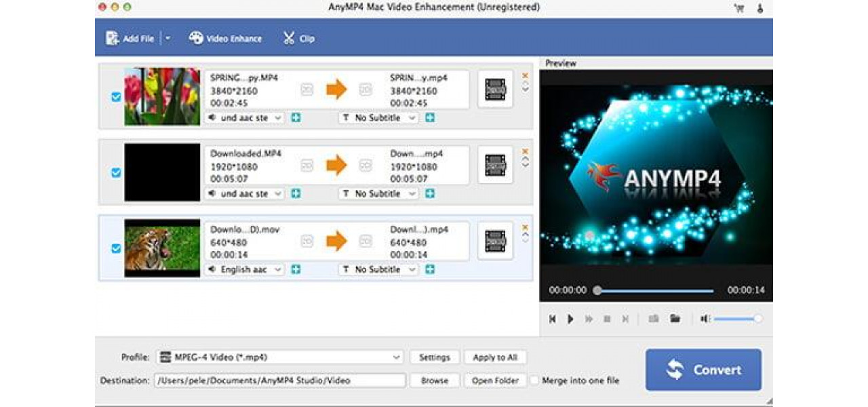868x407 pixels.
Task: Open the shopping cart purchase icon
Action: pyautogui.click(x=738, y=8)
